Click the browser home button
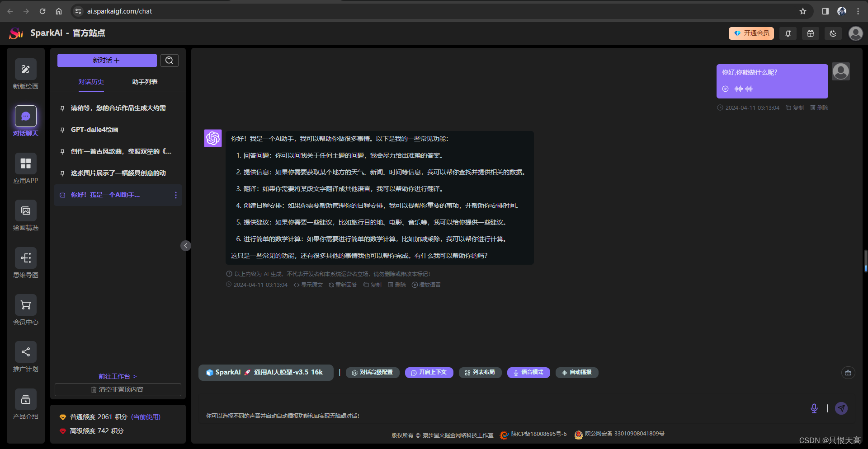 59,11
